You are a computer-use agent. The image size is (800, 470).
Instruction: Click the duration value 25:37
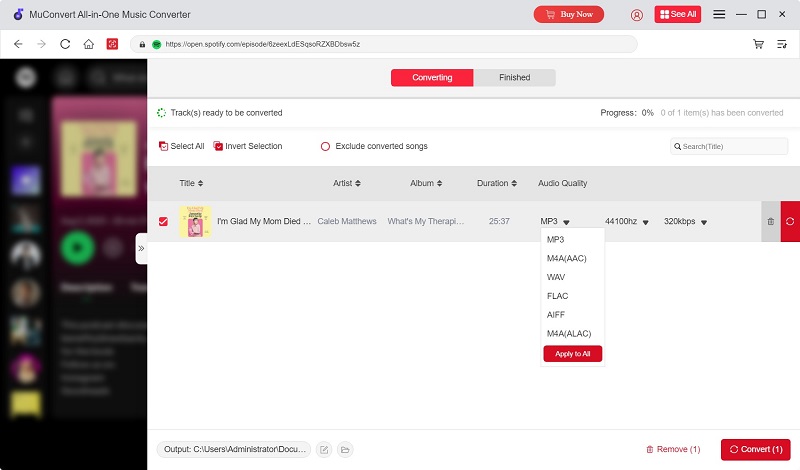coord(499,221)
